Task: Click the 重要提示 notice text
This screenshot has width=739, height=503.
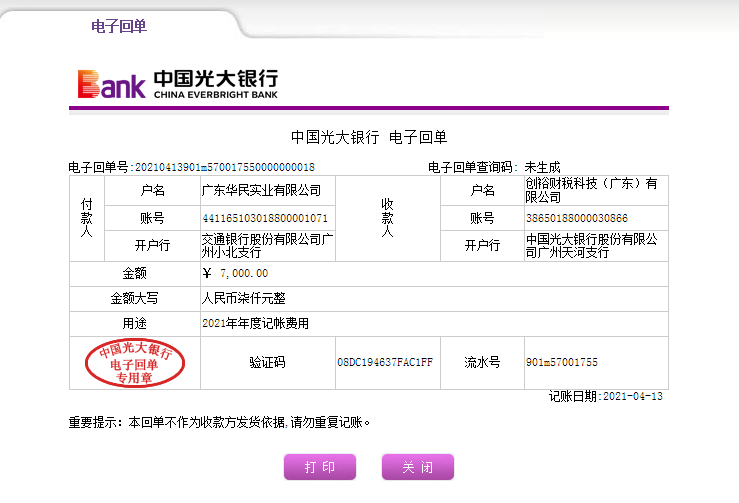Action: pyautogui.click(x=219, y=422)
